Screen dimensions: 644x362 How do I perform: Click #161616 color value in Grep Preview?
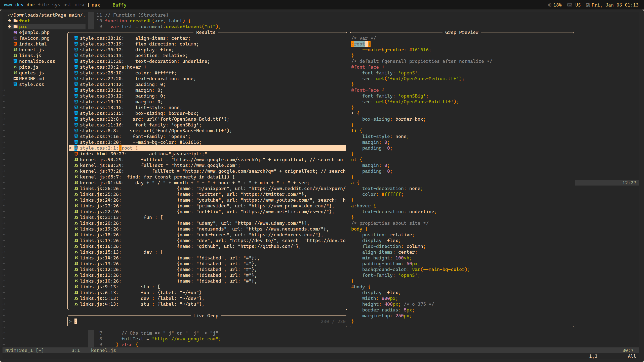click(x=419, y=50)
